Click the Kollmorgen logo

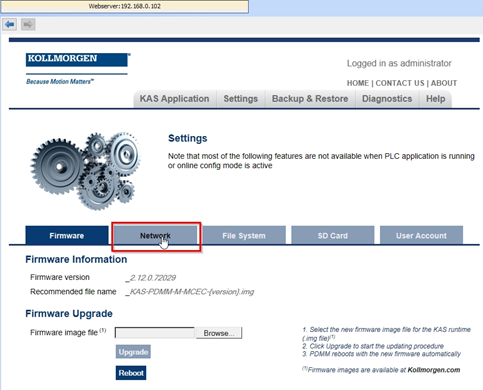pyautogui.click(x=77, y=60)
